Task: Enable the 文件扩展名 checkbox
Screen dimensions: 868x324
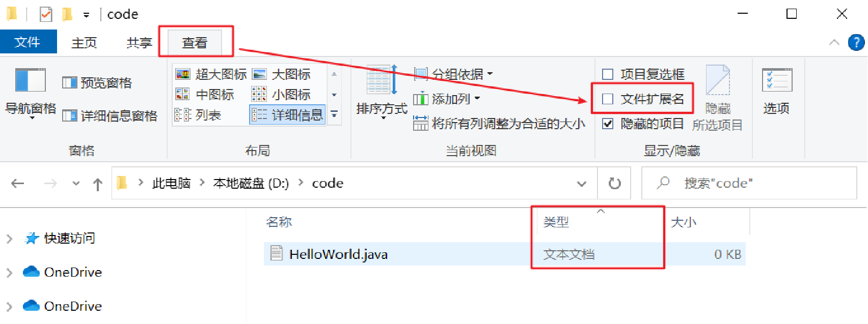Action: click(x=608, y=99)
